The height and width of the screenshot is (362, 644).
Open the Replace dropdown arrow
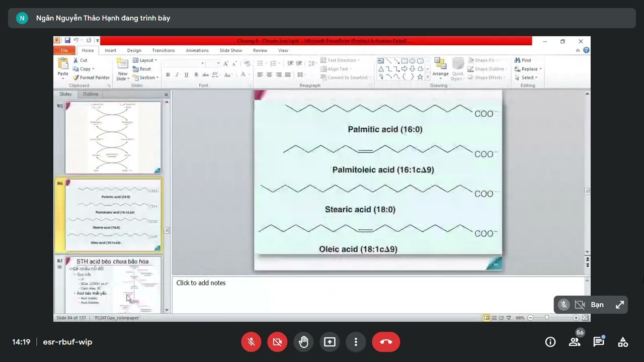click(x=540, y=69)
